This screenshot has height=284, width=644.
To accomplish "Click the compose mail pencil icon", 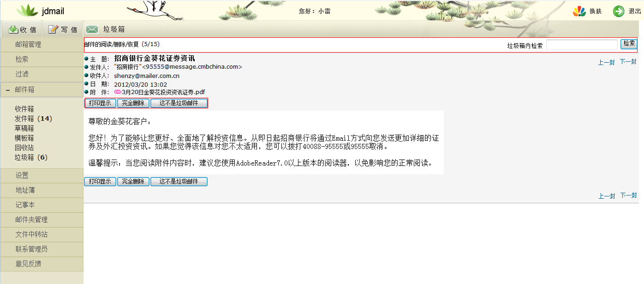I will (x=54, y=30).
